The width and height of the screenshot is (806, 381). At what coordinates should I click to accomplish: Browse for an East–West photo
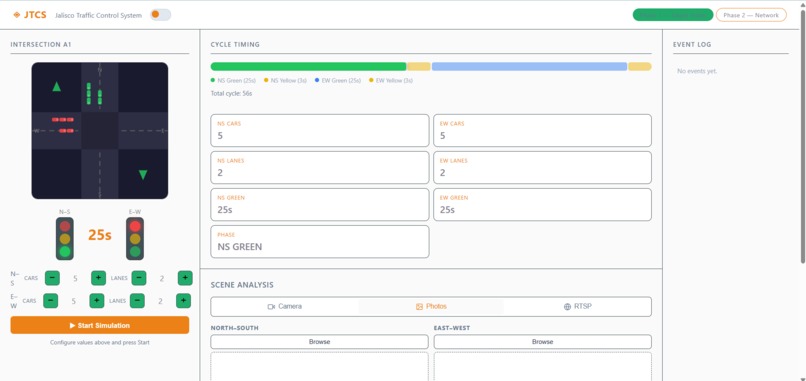tap(542, 342)
